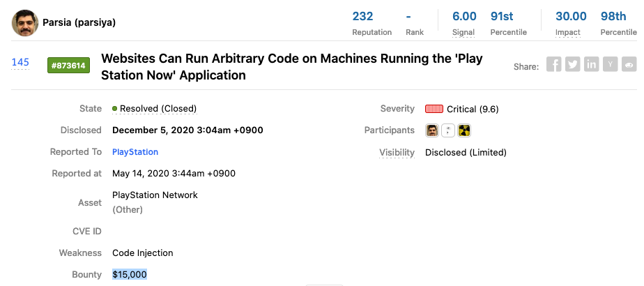
Task: Click Disclosed (Limited) visibility value
Action: (x=466, y=153)
